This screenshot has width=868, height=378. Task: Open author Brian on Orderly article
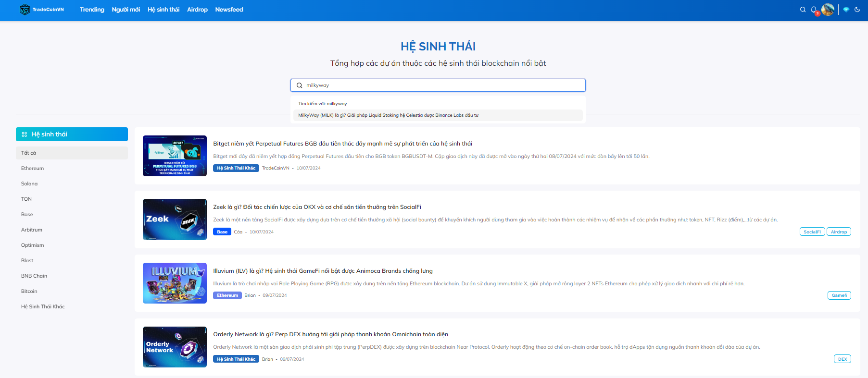(267, 359)
